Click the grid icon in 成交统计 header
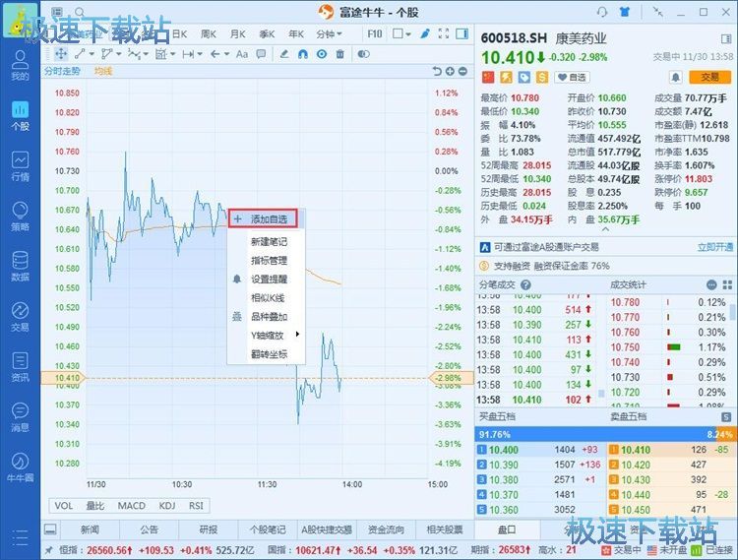Viewport: 738px width, 560px height. click(727, 284)
